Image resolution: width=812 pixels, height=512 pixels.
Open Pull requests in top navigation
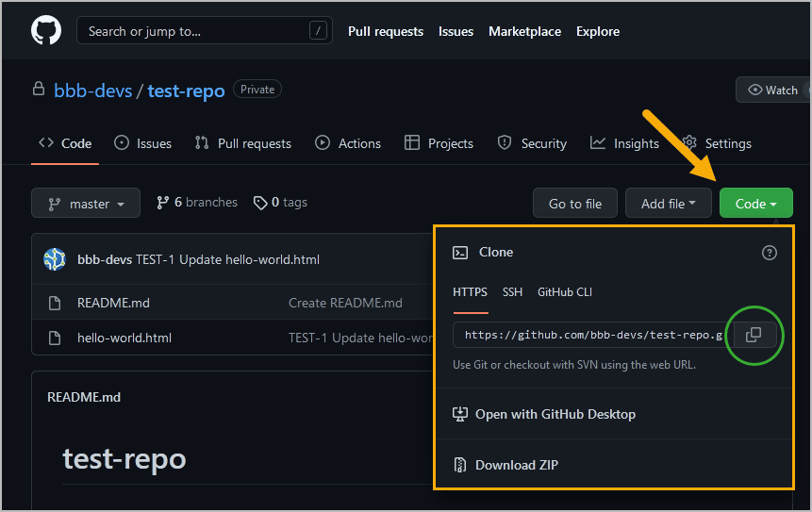point(386,31)
